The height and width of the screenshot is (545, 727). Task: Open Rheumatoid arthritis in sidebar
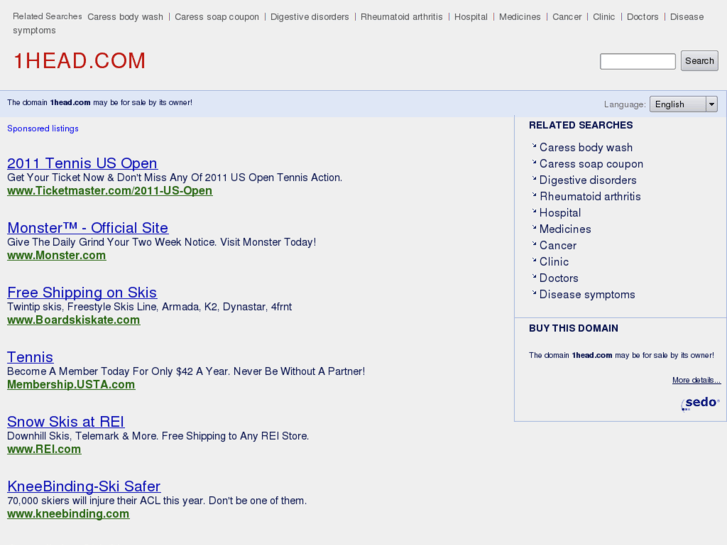pyautogui.click(x=590, y=196)
